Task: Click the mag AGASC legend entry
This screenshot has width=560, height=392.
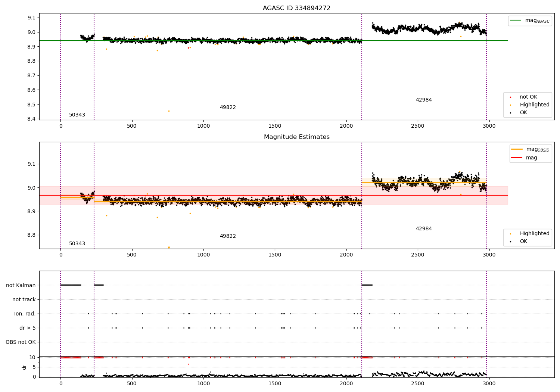Action: (530, 21)
